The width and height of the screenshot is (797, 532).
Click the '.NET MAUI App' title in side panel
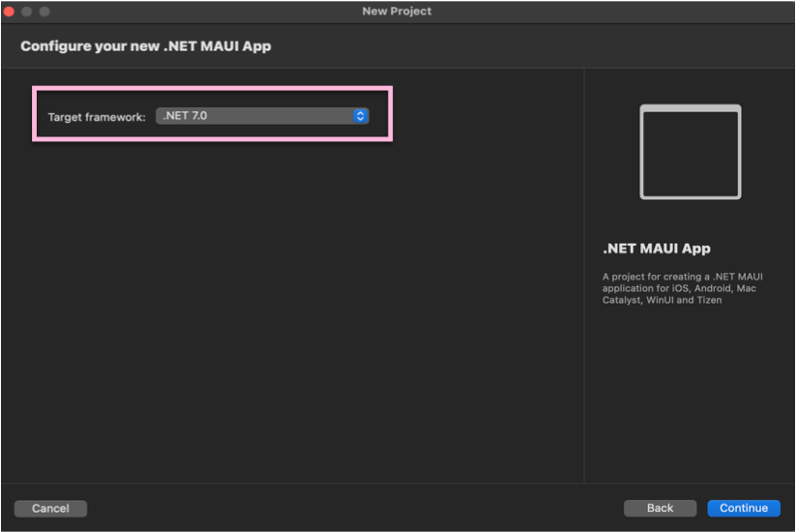(x=656, y=249)
